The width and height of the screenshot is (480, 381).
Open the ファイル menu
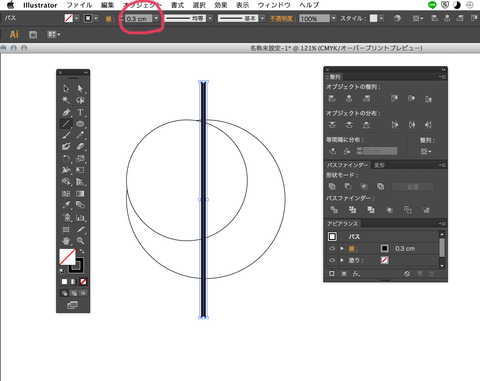(79, 5)
